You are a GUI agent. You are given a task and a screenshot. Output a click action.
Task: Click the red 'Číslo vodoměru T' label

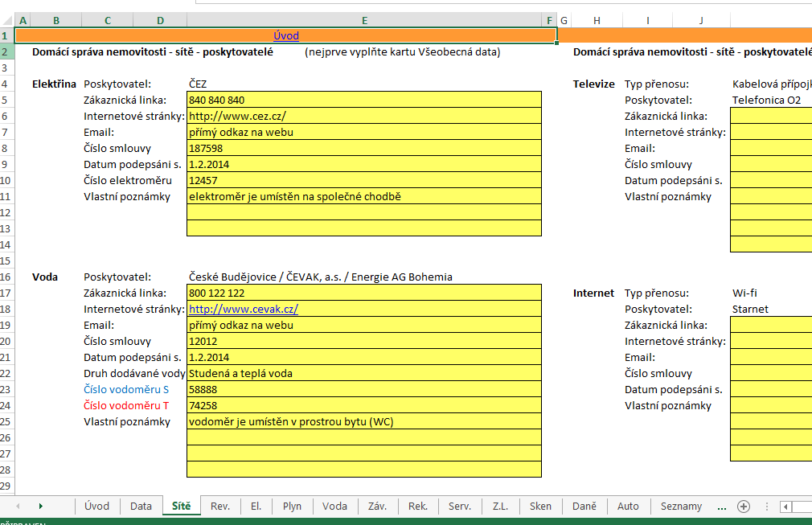pyautogui.click(x=126, y=405)
